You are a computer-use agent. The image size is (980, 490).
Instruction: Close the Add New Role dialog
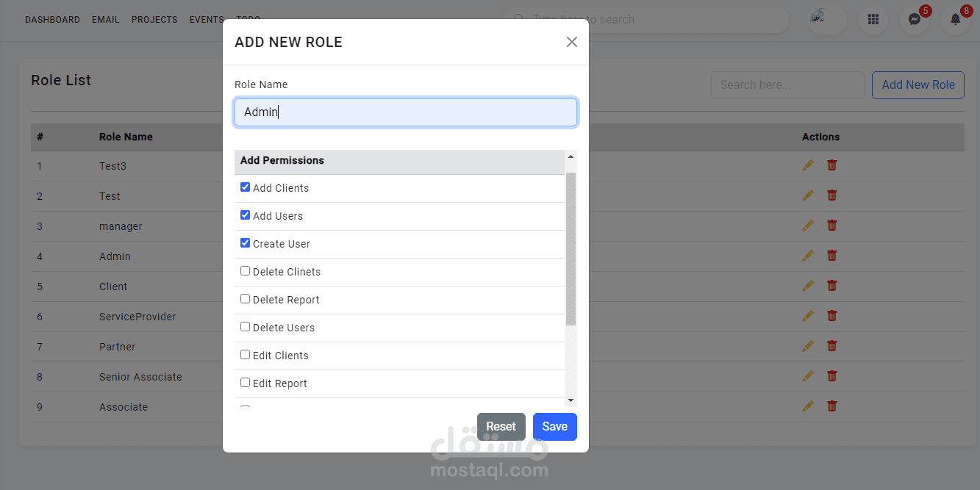[572, 42]
